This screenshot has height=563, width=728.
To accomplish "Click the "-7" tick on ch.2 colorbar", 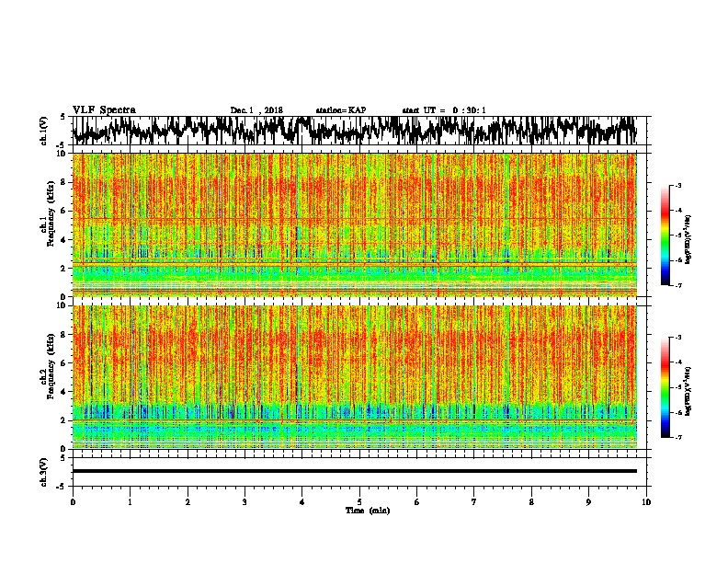I will tap(678, 437).
